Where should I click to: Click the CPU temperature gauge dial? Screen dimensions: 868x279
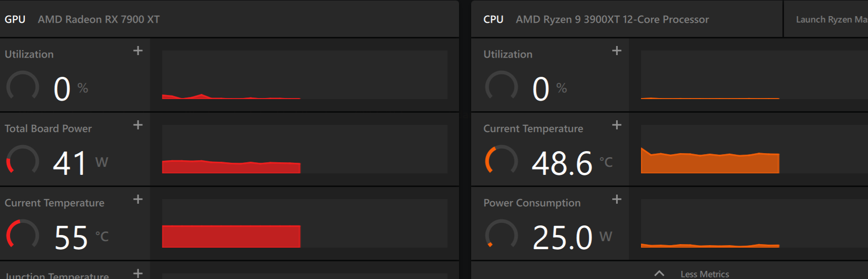pos(501,161)
